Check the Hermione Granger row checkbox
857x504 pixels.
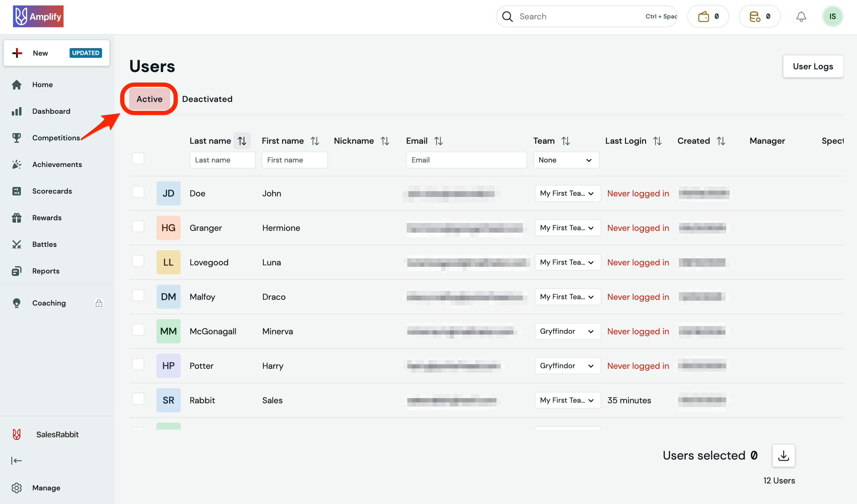point(138,227)
